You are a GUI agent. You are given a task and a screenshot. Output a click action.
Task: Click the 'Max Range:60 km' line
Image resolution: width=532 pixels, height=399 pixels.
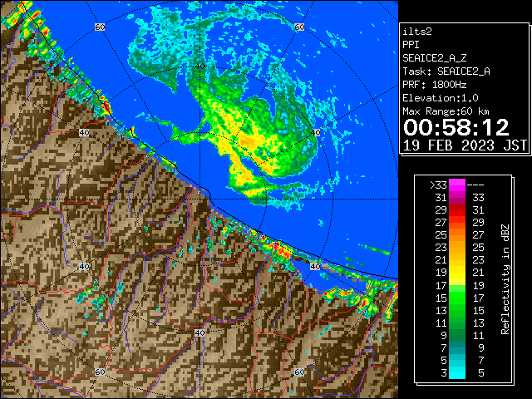click(446, 111)
